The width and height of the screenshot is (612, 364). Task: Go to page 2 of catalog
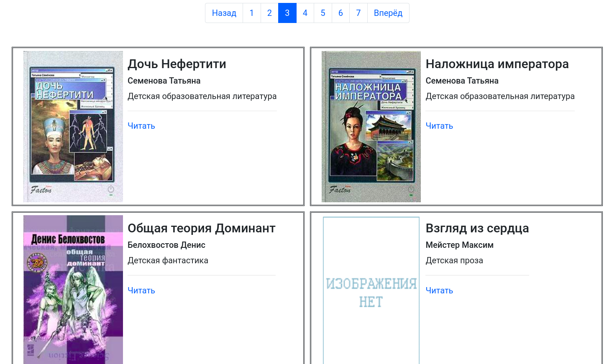tap(269, 13)
